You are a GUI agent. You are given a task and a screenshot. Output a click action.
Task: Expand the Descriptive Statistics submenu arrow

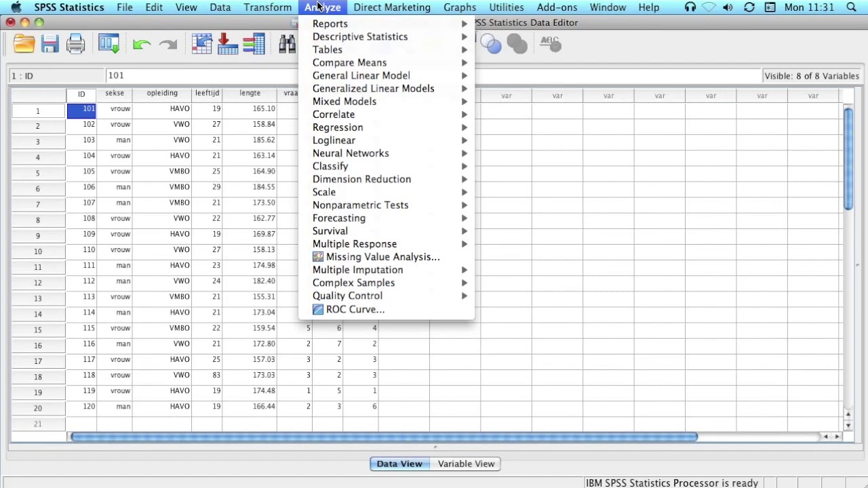(465, 37)
